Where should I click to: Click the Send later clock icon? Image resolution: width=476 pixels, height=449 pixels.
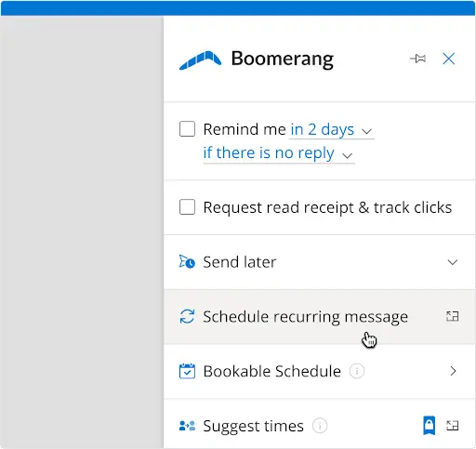pyautogui.click(x=187, y=262)
